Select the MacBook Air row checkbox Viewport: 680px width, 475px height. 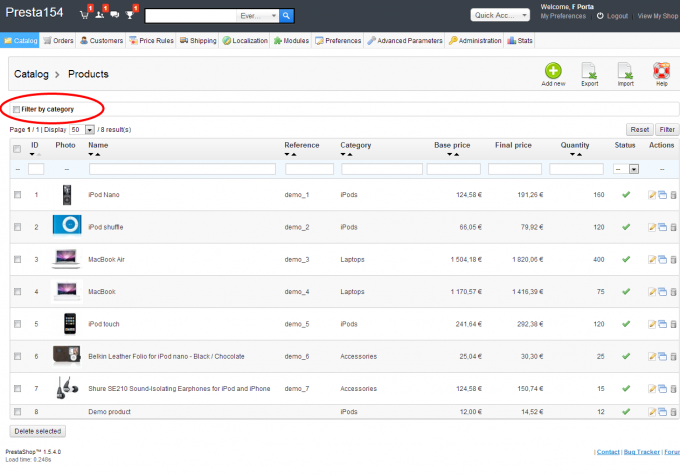(17, 259)
